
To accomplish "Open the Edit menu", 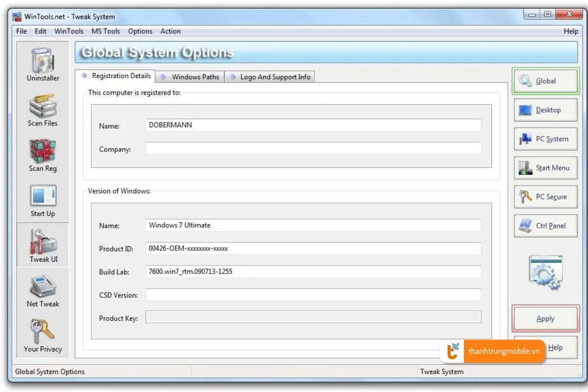I will point(40,31).
